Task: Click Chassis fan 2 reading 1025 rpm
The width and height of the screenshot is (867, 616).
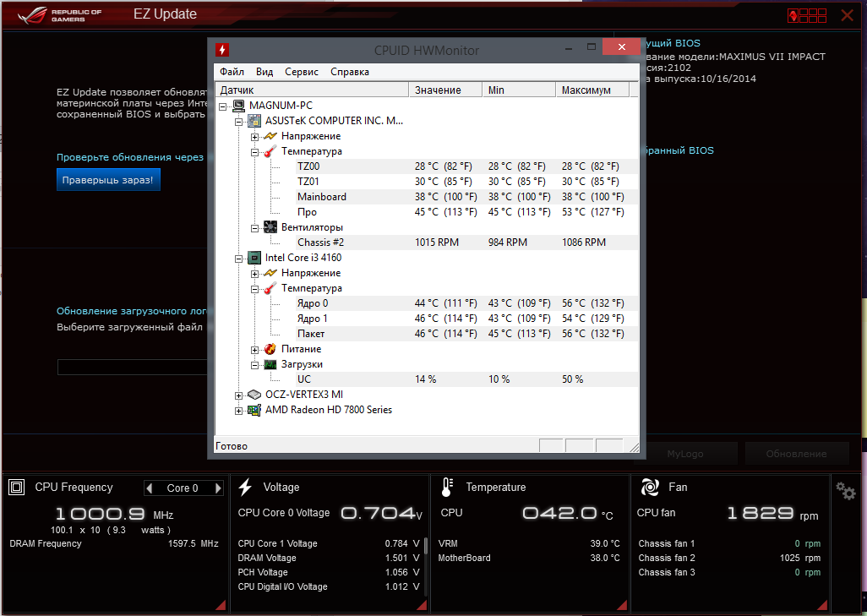Action: point(800,558)
